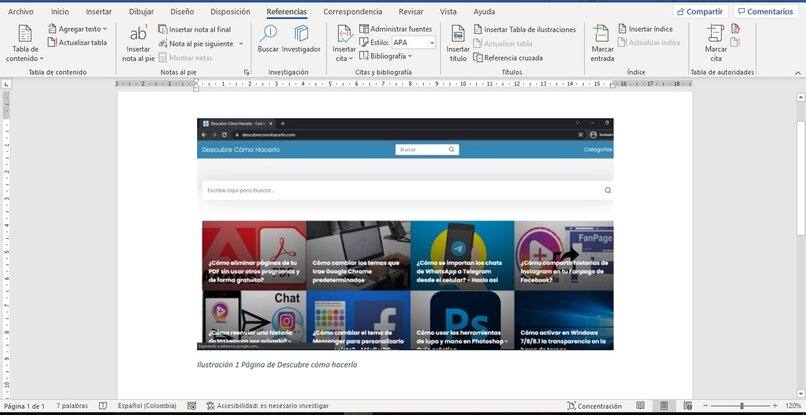Open the Archivo tab
The image size is (806, 415).
[21, 11]
